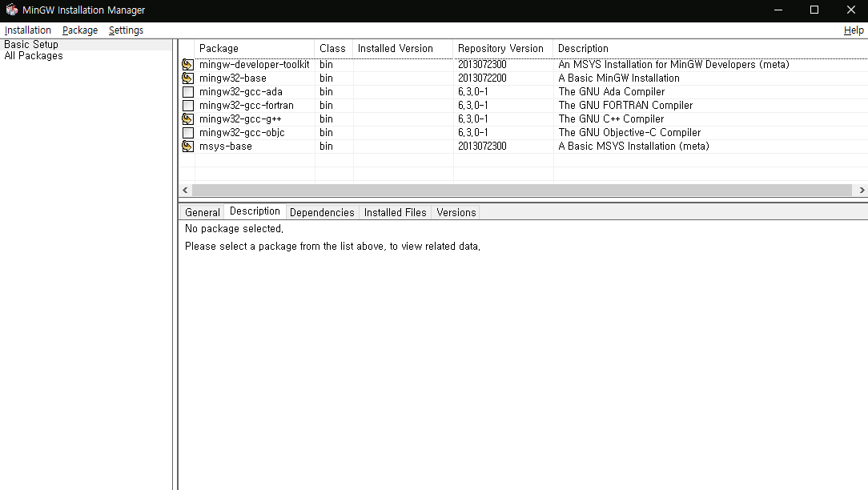Click the marked-for-install icon for mingw-developer-toolkit
This screenshot has width=868, height=490.
[x=187, y=65]
